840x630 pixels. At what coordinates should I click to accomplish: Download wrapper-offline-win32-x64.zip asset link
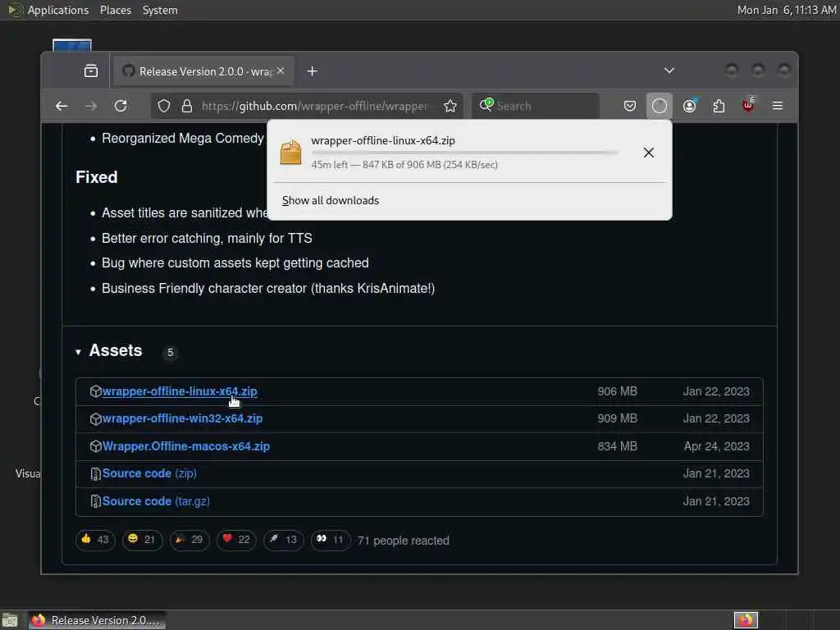click(182, 419)
